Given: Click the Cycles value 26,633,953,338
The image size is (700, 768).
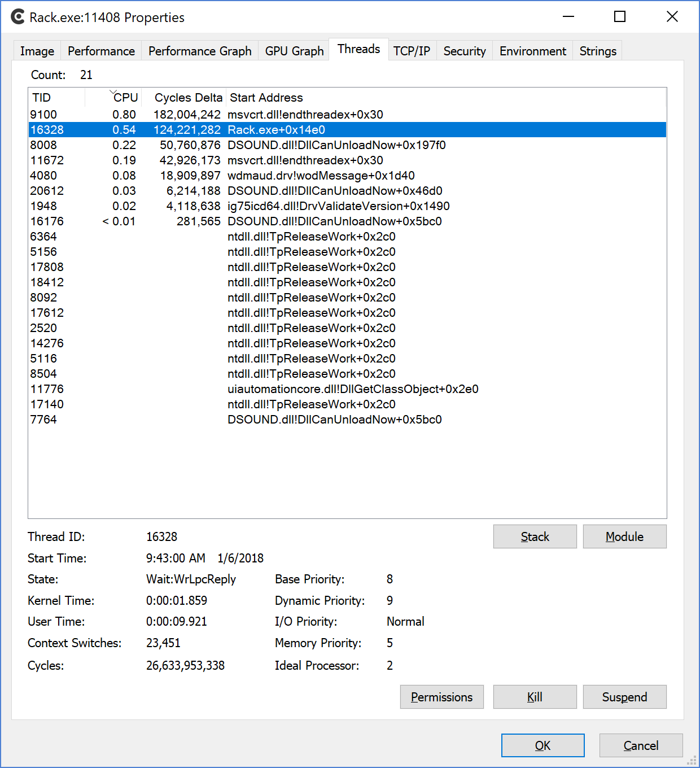Looking at the screenshot, I should click(185, 666).
